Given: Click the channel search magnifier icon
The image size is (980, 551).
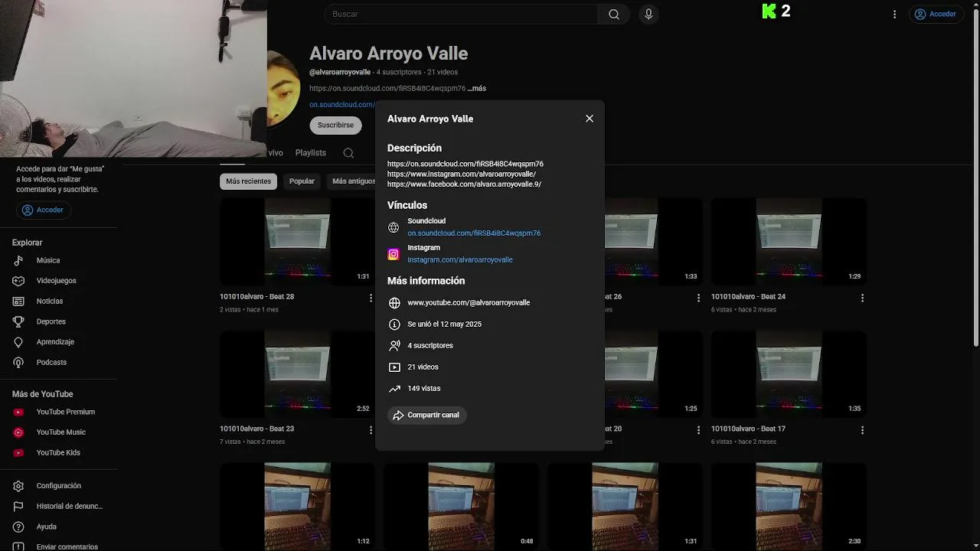Looking at the screenshot, I should 348,153.
